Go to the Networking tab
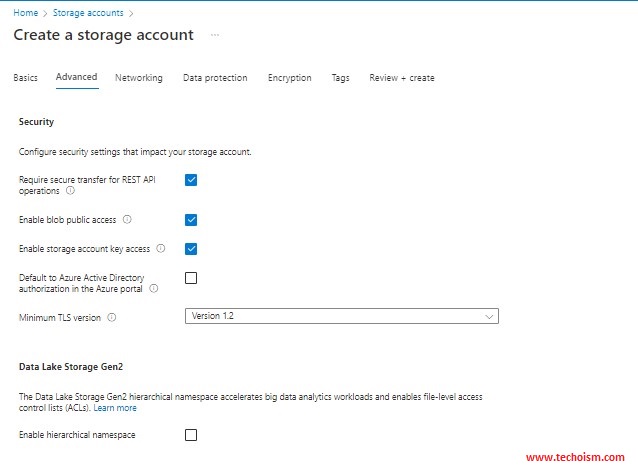 pyautogui.click(x=139, y=78)
